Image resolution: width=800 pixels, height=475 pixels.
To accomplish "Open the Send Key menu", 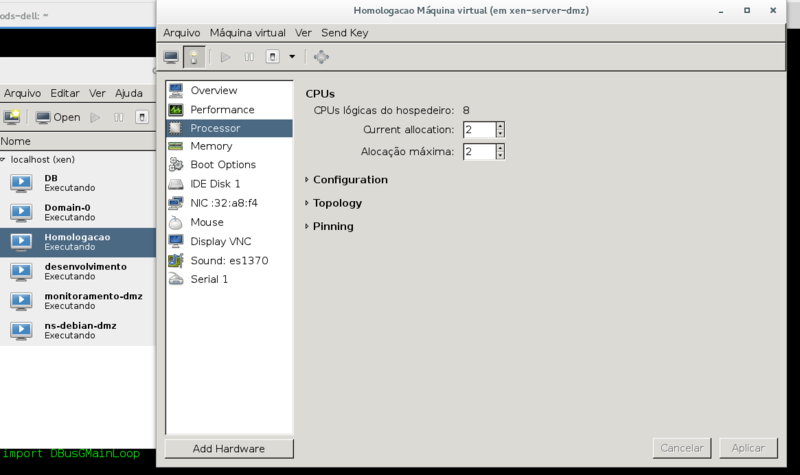I will tap(344, 33).
